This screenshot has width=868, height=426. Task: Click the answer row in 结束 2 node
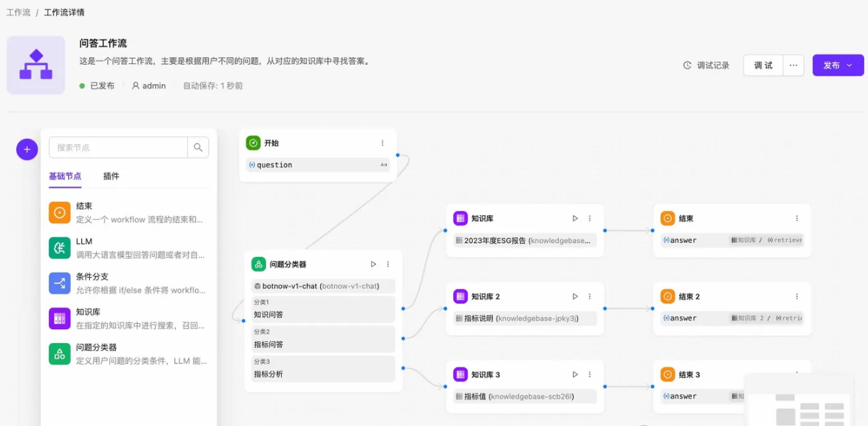[x=732, y=318]
